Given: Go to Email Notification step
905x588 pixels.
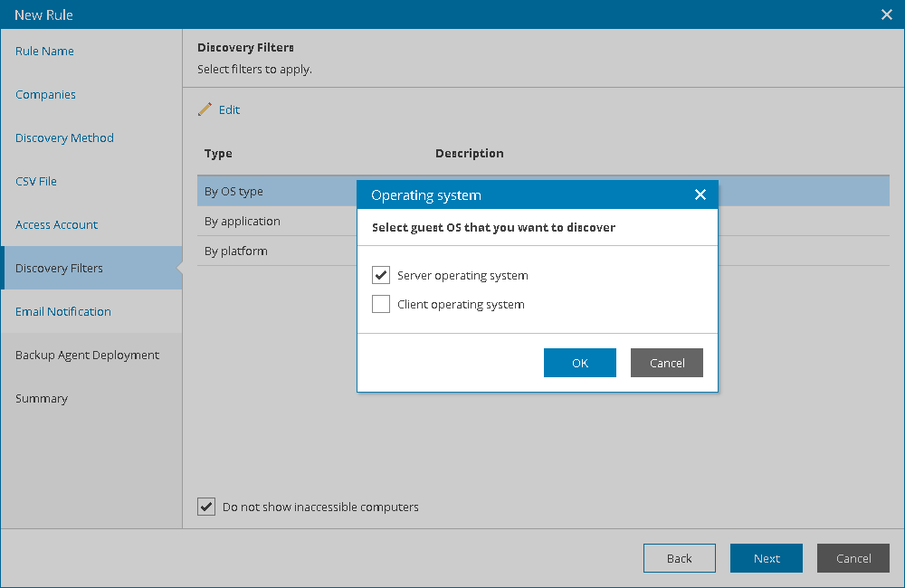Looking at the screenshot, I should [x=63, y=311].
